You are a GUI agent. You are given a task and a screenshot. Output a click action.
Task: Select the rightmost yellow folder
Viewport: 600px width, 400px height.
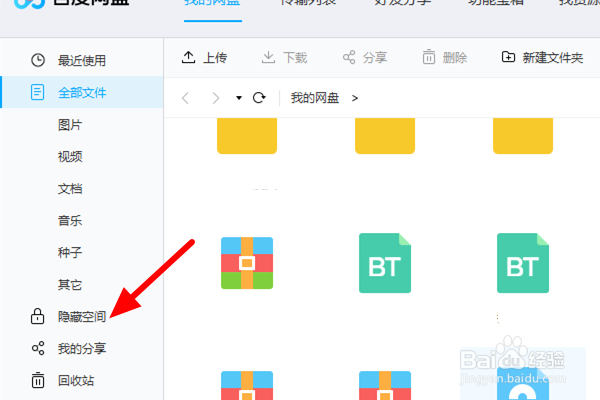coord(523,136)
